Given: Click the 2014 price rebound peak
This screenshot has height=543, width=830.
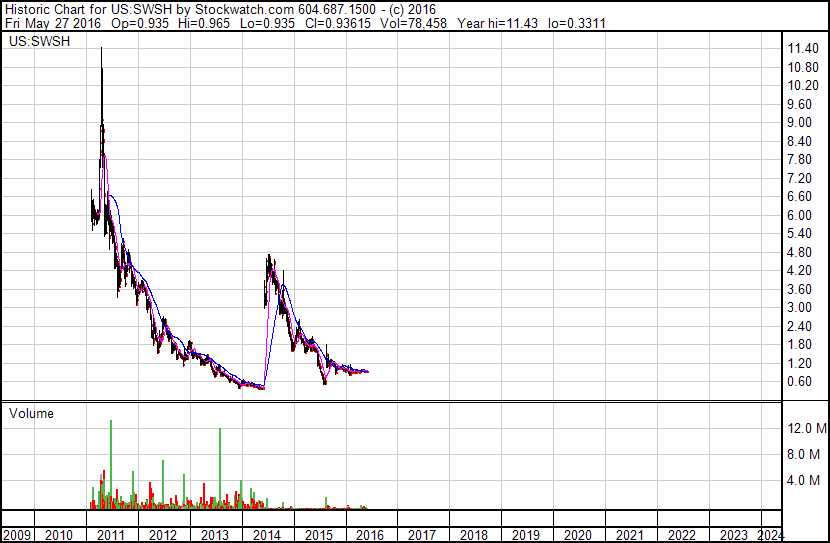Looking at the screenshot, I should tap(269, 257).
